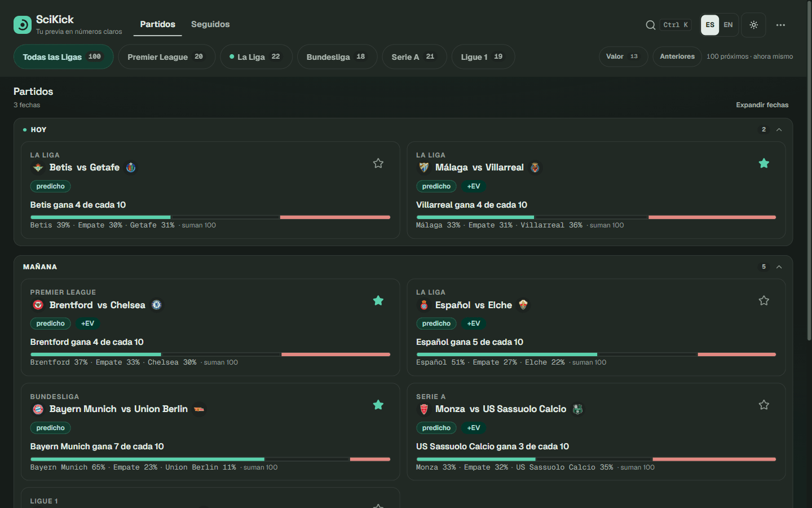This screenshot has width=812, height=508.
Task: Click the "100 próximos · ahora mismo" text
Action: pos(750,56)
